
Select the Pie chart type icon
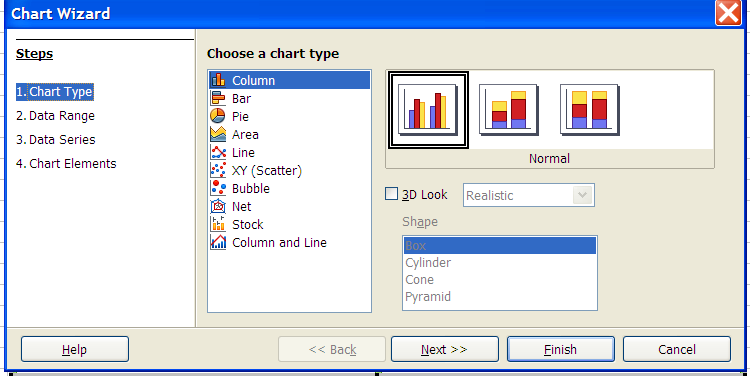218,116
